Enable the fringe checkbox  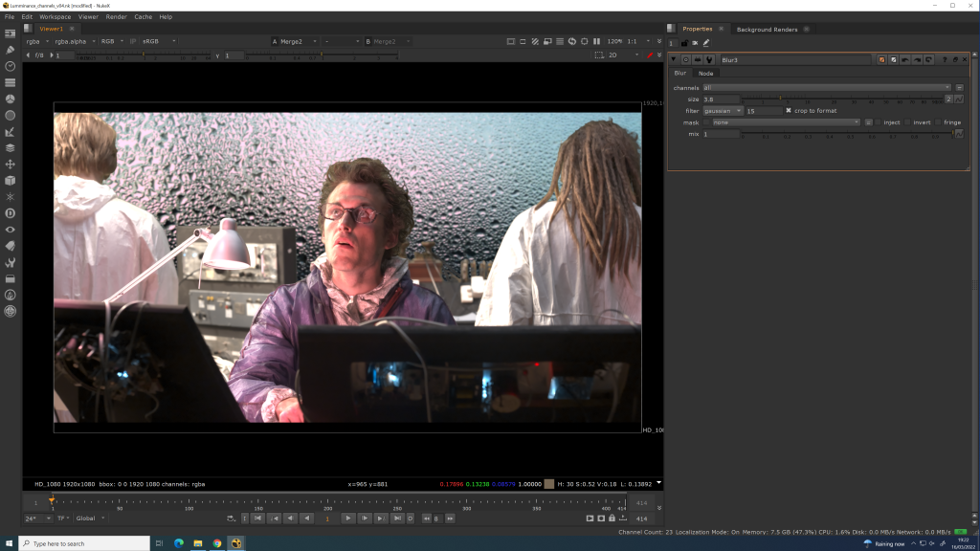(938, 122)
